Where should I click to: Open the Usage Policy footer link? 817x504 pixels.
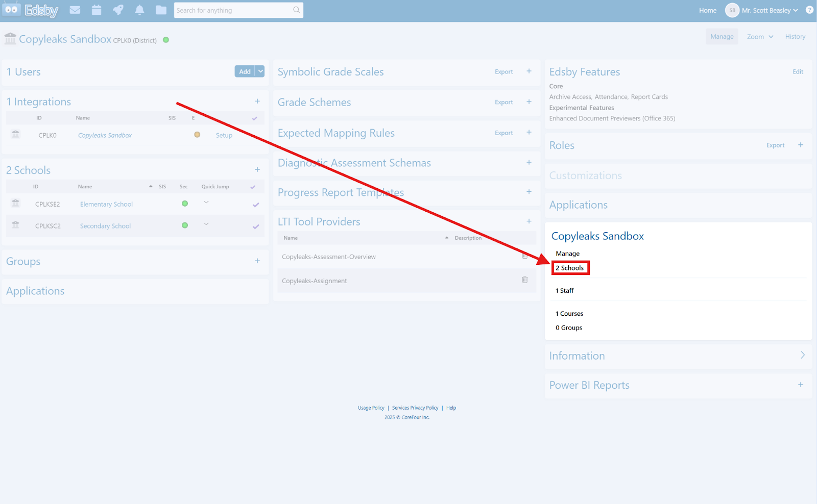[x=371, y=408]
